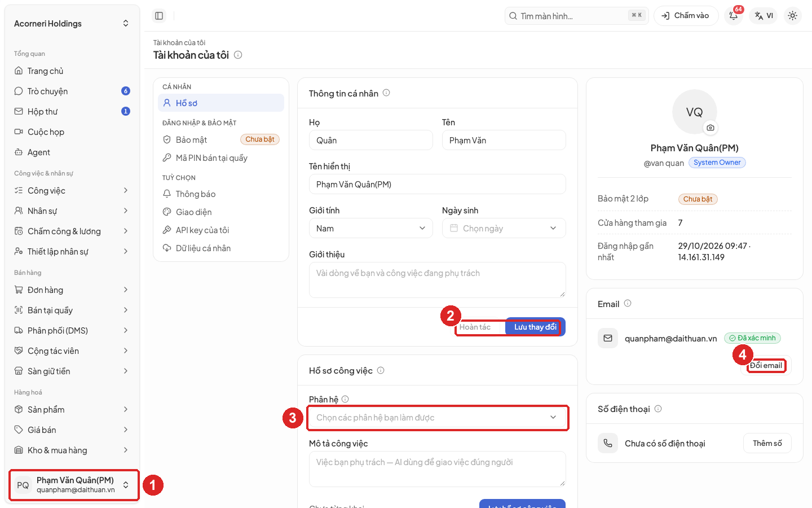Screen dimensions: 812x508
Task: Open the Ngày sinh date picker
Action: [504, 228]
